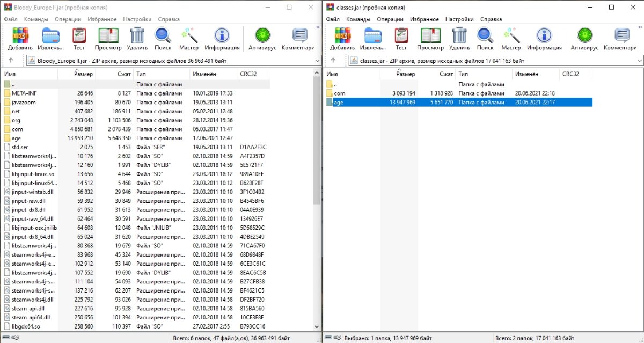Click Добавить icon in classes.jar window
The height and width of the screenshot is (343, 644).
[x=342, y=35]
